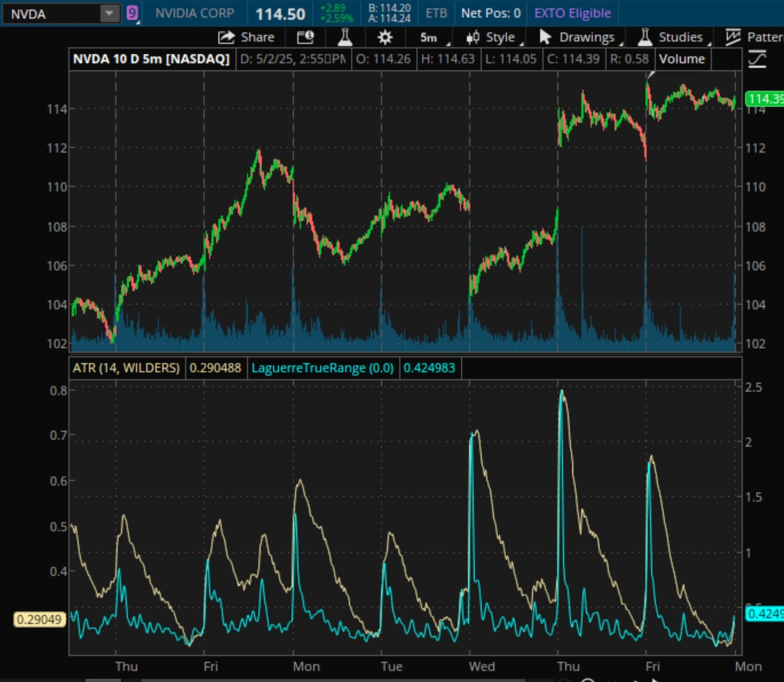Viewport: 784px width, 682px height.
Task: Click the ATR (14, WILDERS) study label
Action: click(x=126, y=368)
